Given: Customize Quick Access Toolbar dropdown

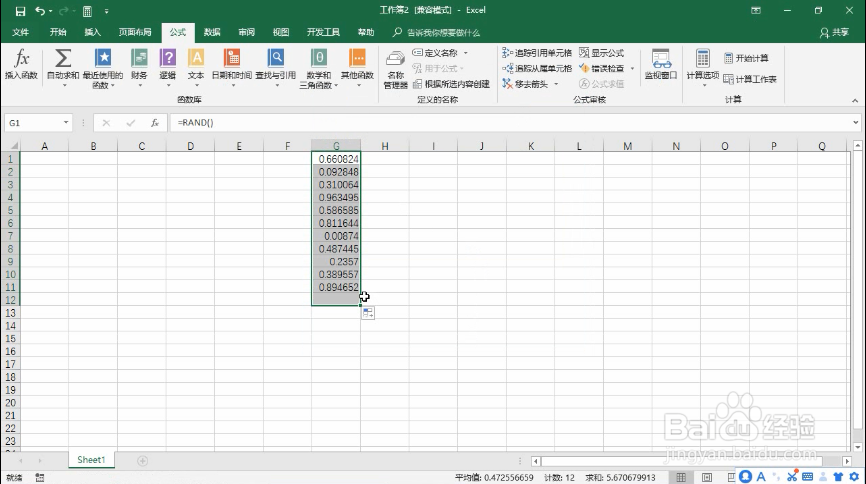Looking at the screenshot, I should pos(107,10).
